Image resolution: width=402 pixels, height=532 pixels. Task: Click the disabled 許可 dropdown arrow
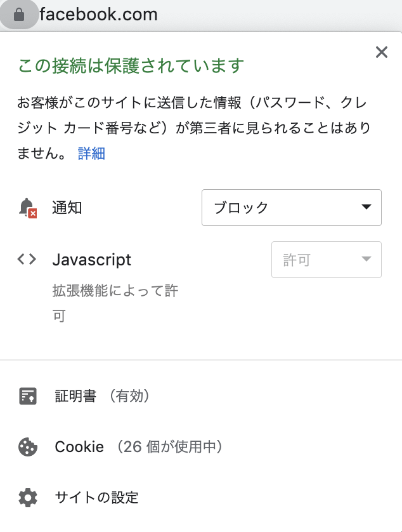366,260
